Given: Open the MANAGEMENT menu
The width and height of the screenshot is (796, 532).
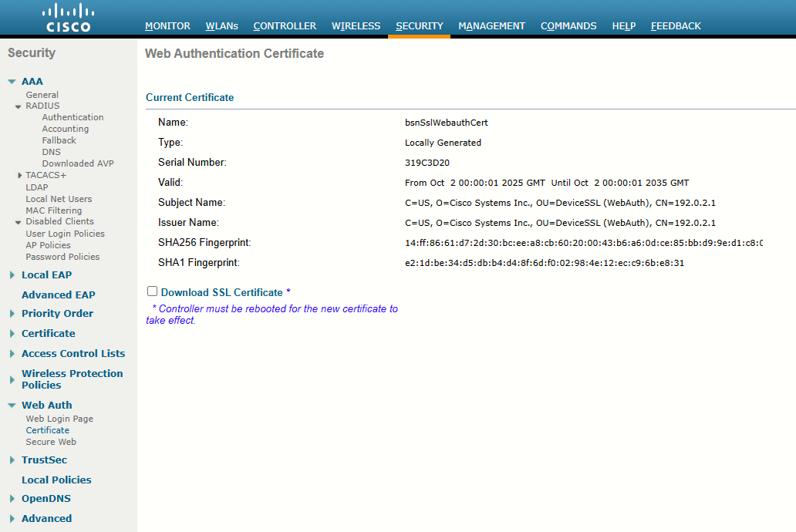Looking at the screenshot, I should point(491,26).
